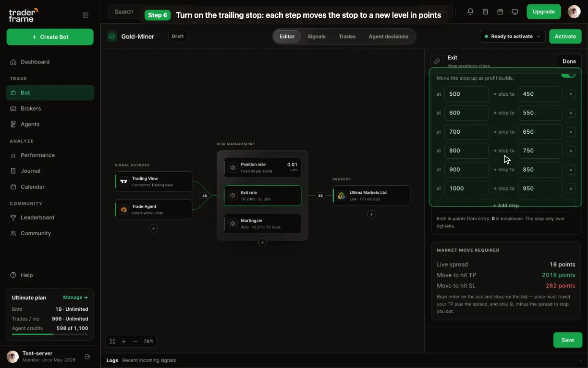Open Dashboard in the sidebar

50,62
